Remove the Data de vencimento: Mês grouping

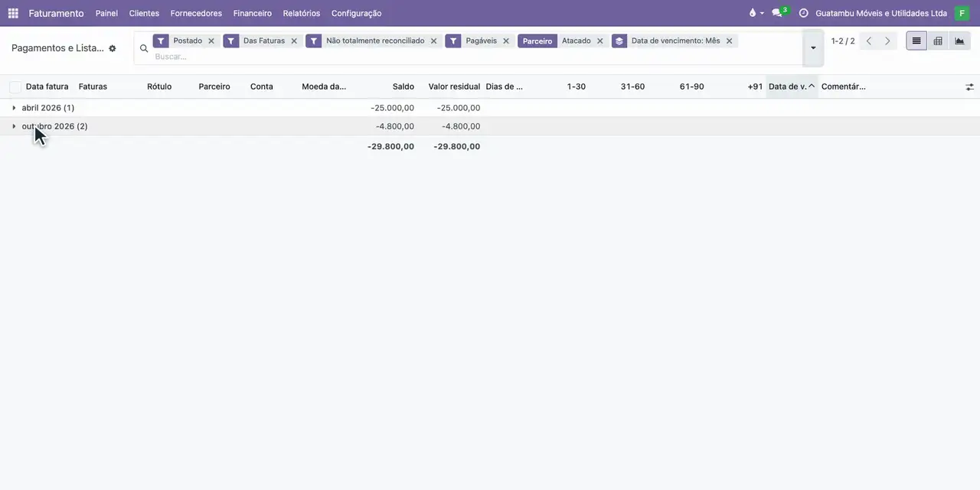tap(729, 41)
